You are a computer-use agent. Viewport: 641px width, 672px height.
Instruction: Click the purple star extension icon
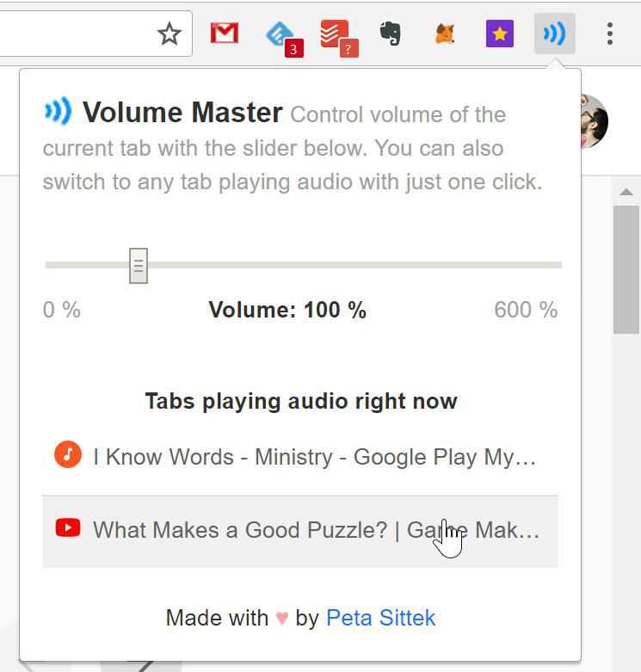click(500, 34)
